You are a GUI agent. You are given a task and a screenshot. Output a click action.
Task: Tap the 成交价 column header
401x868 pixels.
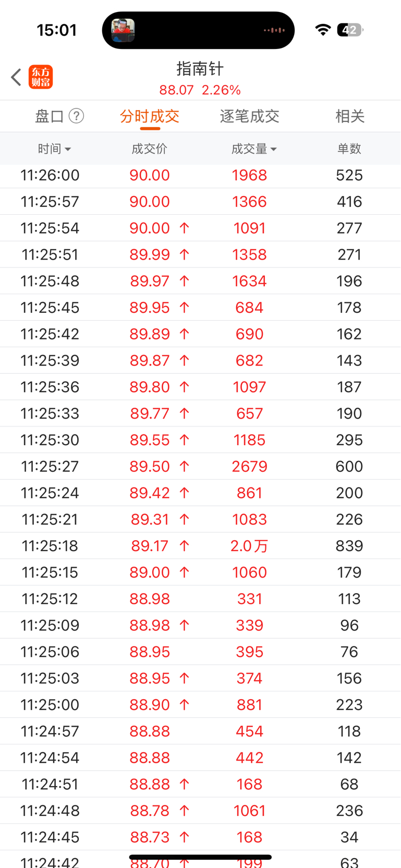(x=150, y=149)
